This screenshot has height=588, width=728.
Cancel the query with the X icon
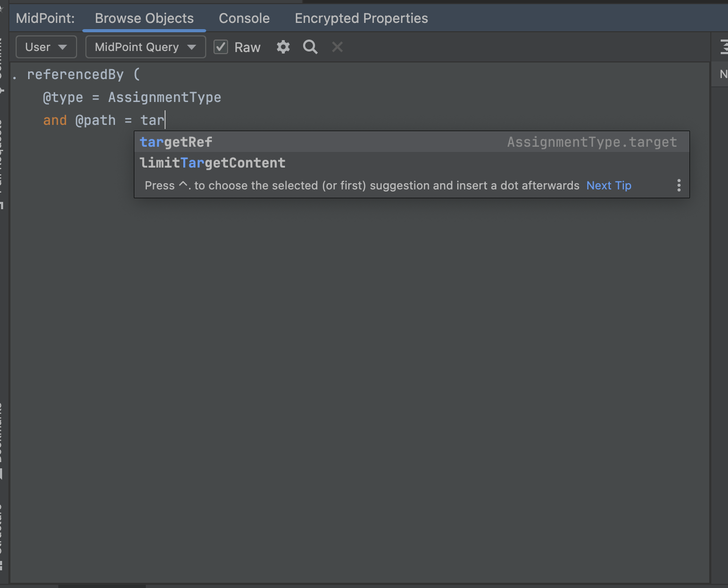point(337,47)
